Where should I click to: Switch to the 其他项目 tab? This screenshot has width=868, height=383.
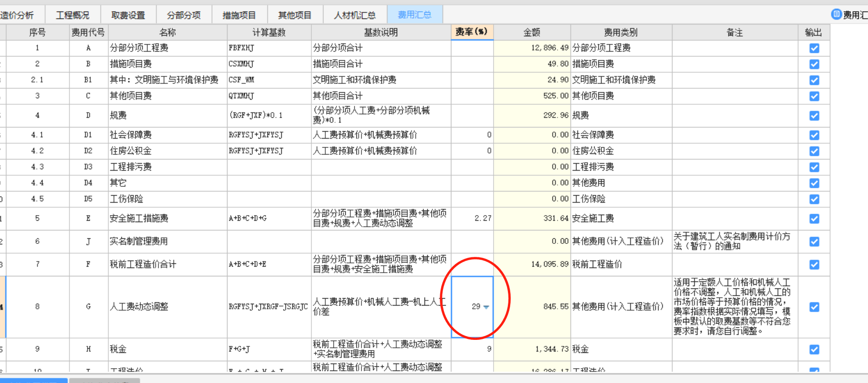coord(295,15)
